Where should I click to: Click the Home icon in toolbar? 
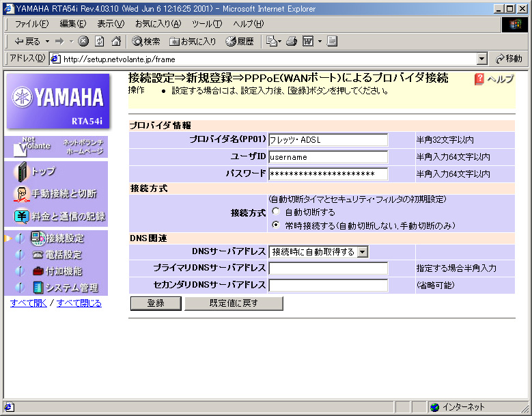point(116,41)
